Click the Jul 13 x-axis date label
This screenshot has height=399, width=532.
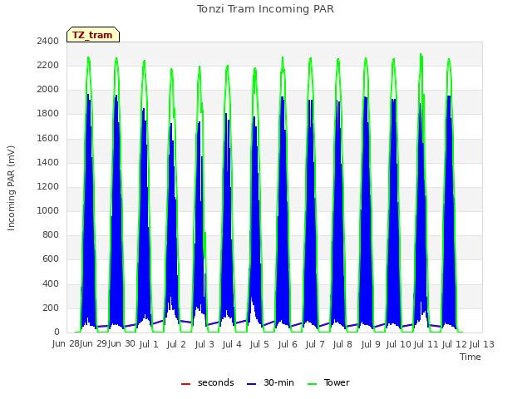pyautogui.click(x=482, y=344)
